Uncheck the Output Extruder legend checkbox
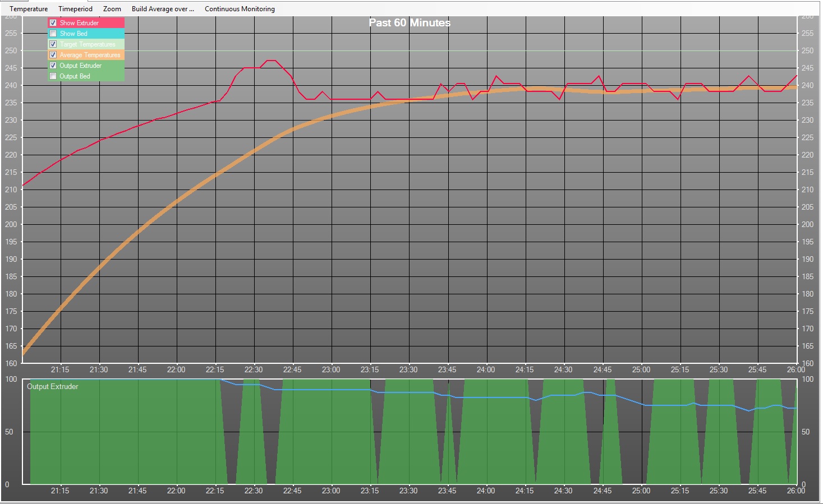The height and width of the screenshot is (504, 823). tap(53, 66)
